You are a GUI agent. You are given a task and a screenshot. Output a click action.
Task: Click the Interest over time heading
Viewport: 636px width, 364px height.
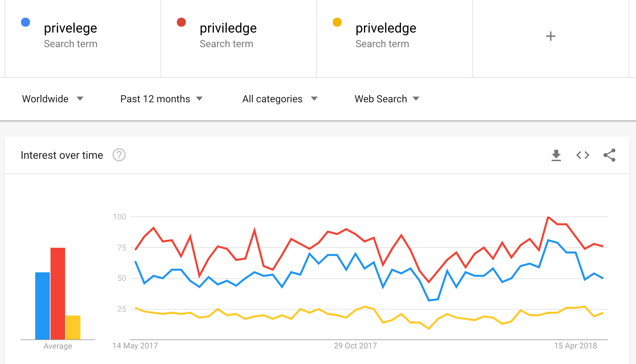tap(62, 155)
